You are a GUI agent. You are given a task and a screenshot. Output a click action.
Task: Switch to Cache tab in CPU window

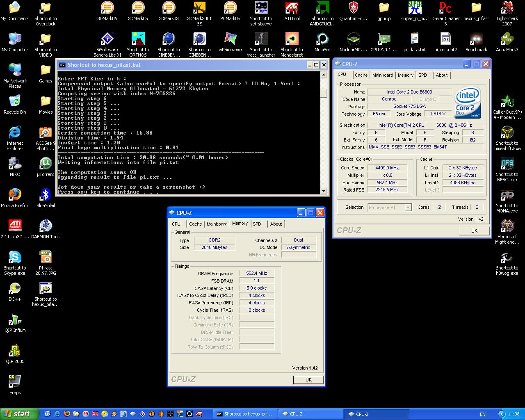[x=361, y=75]
